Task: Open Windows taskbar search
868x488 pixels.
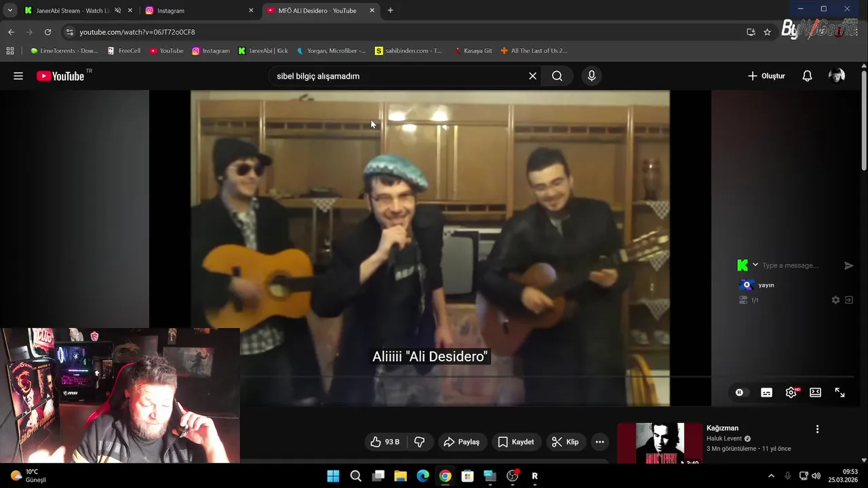Action: point(355,476)
